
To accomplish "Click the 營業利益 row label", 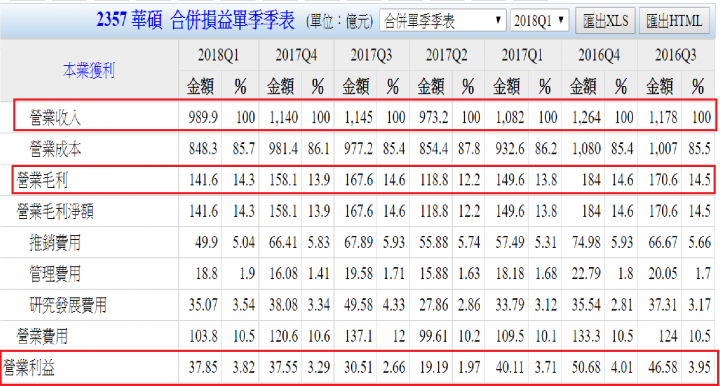I will (29, 368).
